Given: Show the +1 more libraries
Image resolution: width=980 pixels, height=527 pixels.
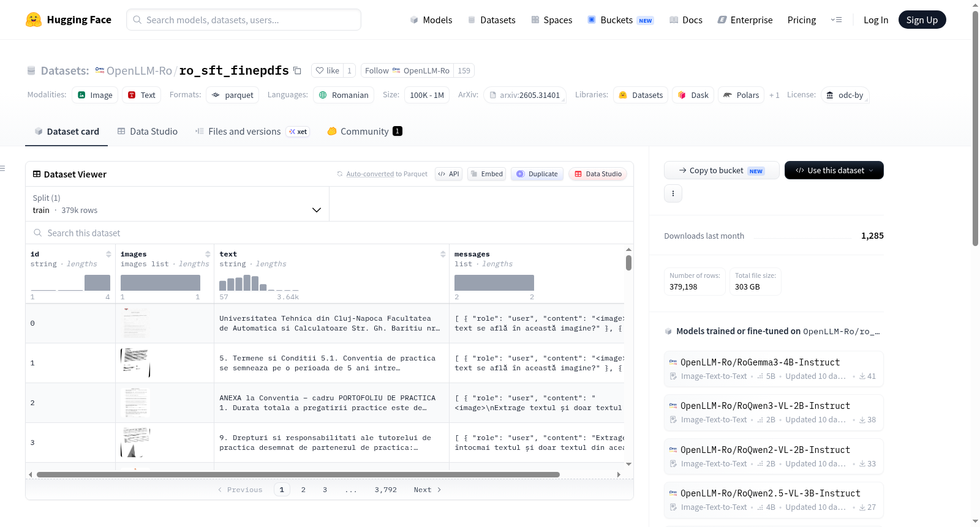Looking at the screenshot, I should click(x=774, y=95).
